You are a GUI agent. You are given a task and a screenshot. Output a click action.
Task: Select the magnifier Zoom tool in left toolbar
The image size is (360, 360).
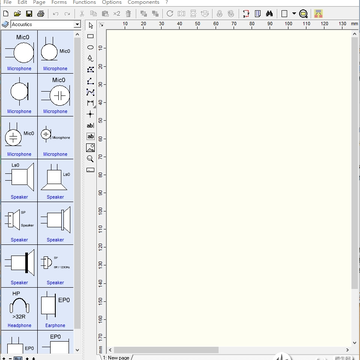coord(90,159)
